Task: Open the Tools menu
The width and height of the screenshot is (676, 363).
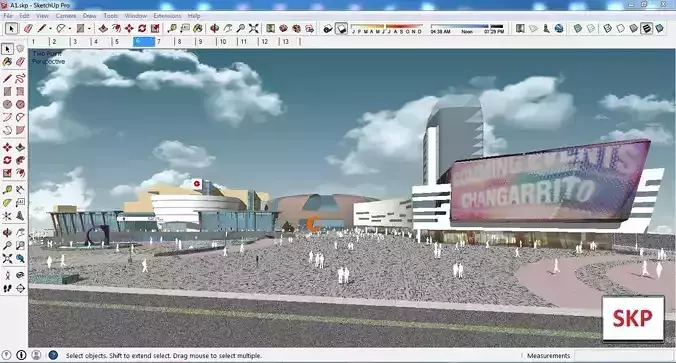Action: 111,16
